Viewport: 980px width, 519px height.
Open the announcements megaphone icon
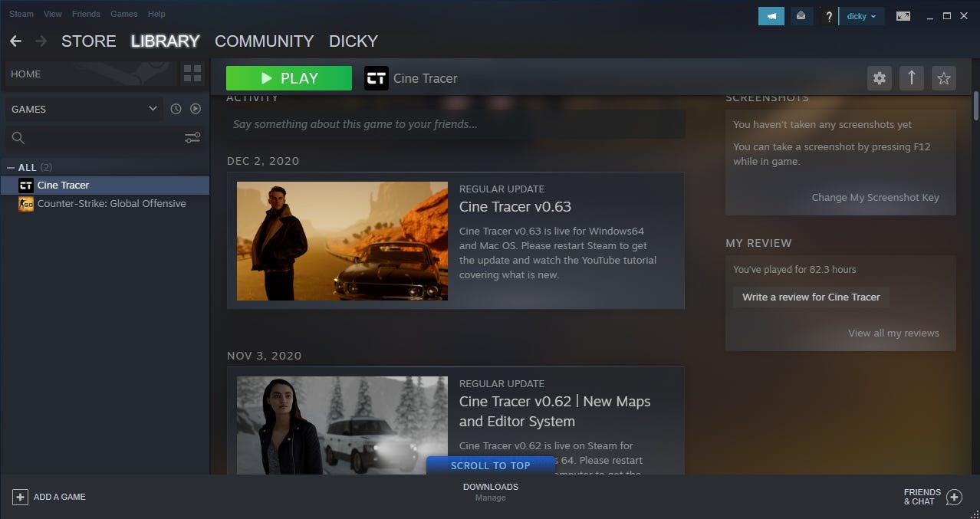[771, 16]
